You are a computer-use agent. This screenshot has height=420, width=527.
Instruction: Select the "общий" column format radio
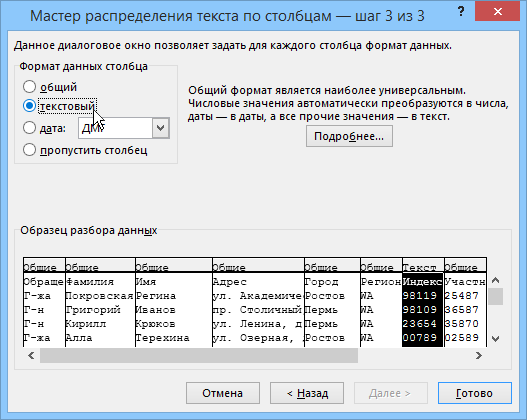pos(29,87)
